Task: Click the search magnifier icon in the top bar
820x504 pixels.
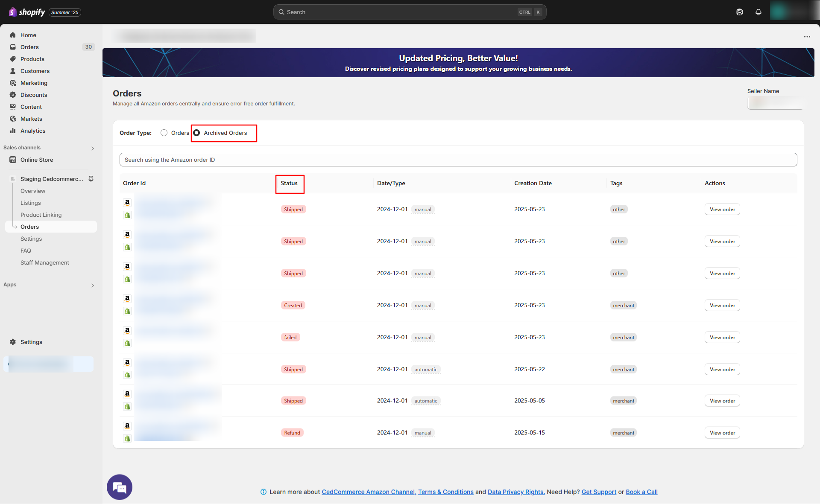Action: click(281, 12)
